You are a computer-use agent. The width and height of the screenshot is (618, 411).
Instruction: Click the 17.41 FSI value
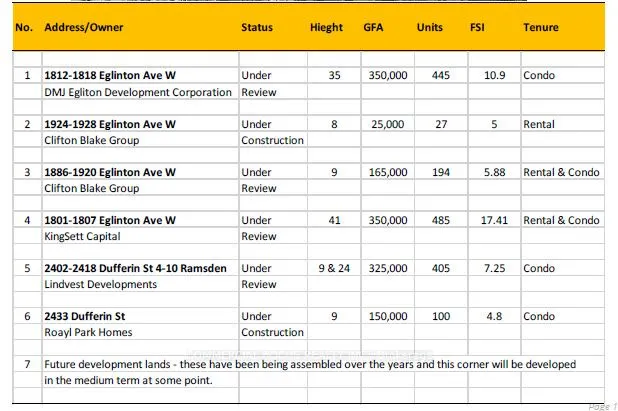(494, 220)
